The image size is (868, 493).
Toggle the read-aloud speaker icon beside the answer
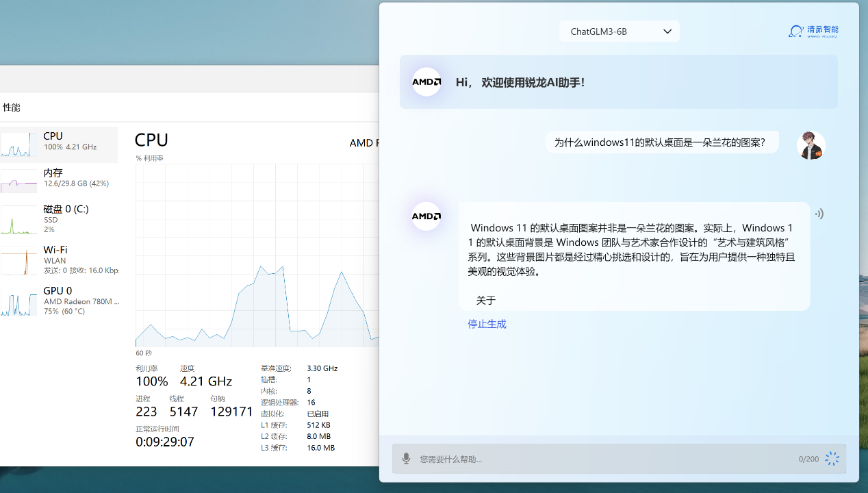tap(819, 214)
